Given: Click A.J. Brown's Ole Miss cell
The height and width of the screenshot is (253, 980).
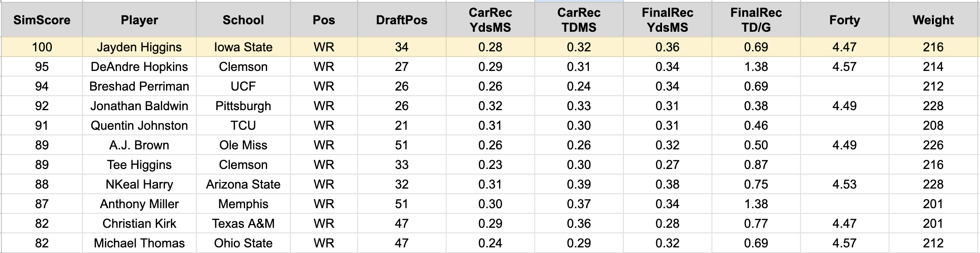Looking at the screenshot, I should click(243, 145).
